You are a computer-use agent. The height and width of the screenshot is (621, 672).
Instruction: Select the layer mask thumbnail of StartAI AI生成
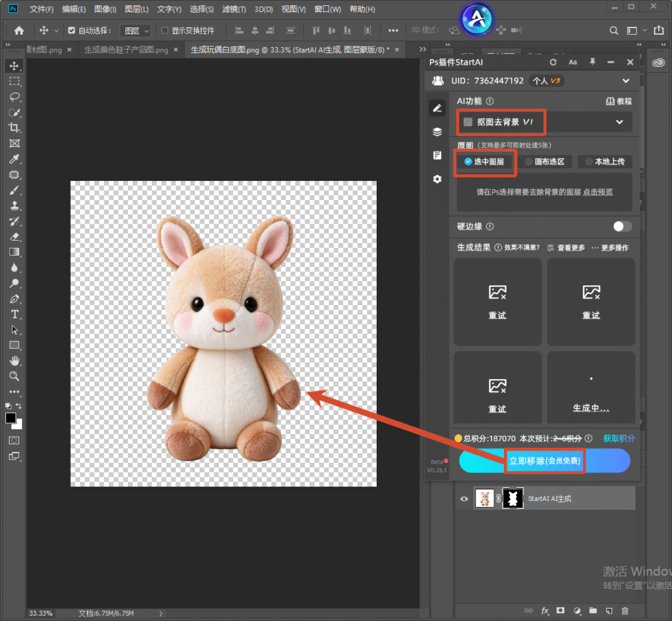[513, 498]
